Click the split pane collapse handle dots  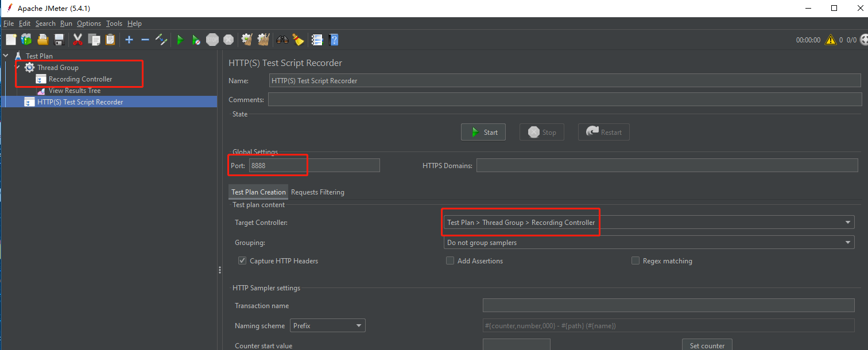[x=219, y=270]
